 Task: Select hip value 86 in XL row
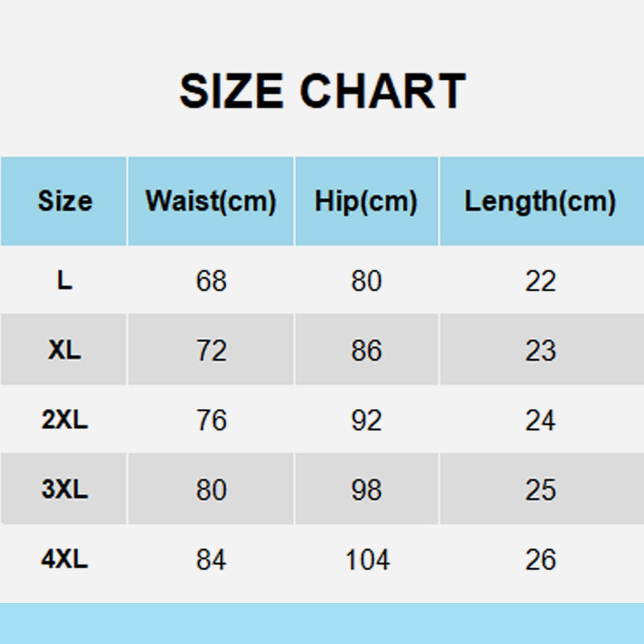[x=366, y=350]
